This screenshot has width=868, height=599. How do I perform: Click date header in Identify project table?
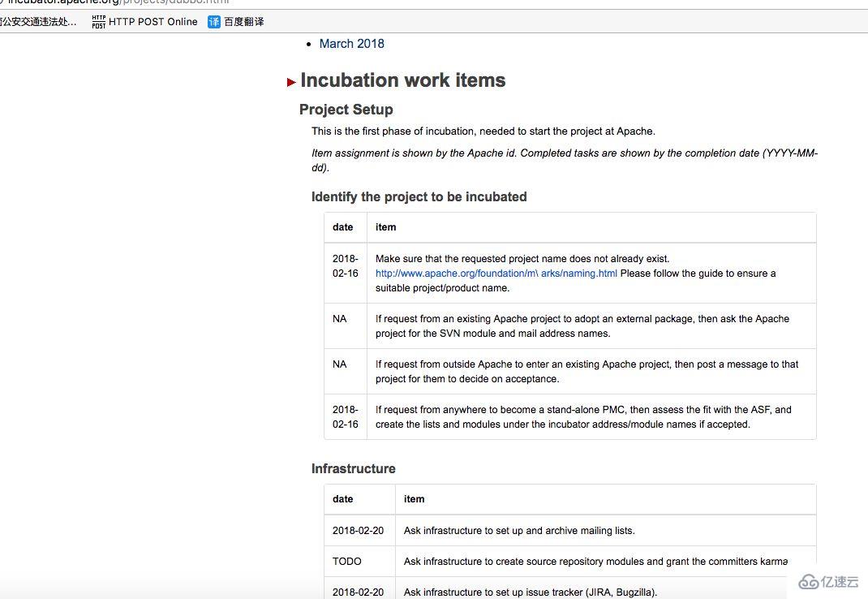click(343, 227)
